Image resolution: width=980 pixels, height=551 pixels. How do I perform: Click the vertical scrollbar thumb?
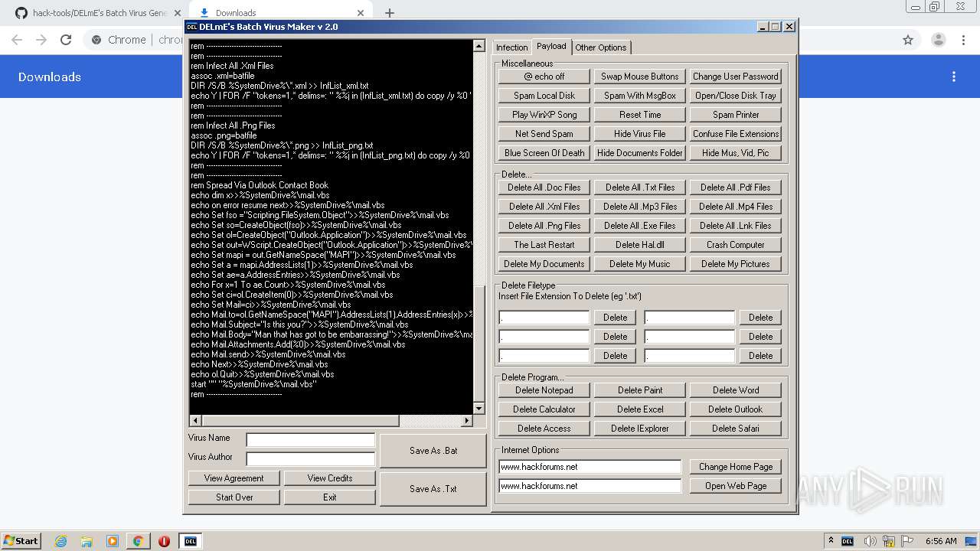click(479, 342)
